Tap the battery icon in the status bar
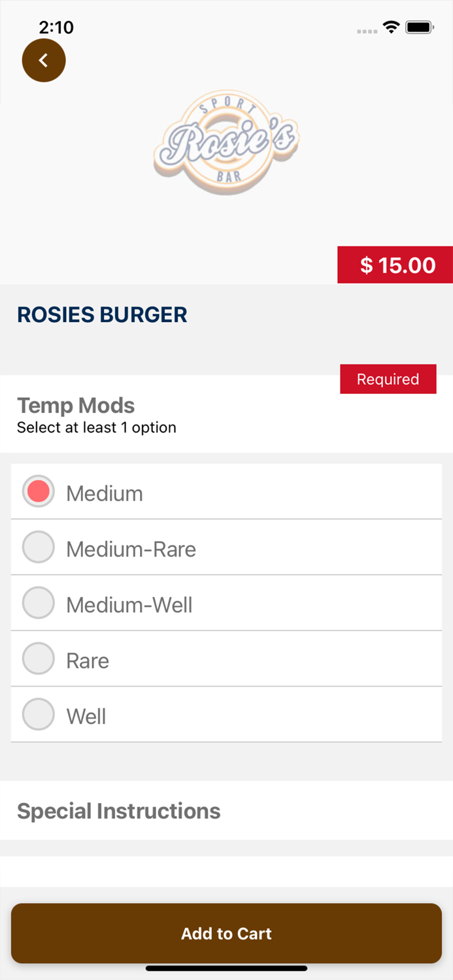 [418, 27]
